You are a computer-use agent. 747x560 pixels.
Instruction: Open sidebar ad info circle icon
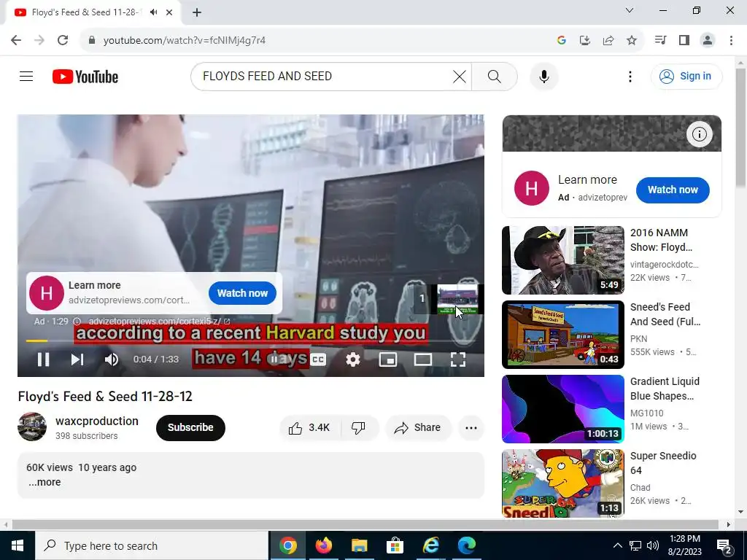point(699,134)
